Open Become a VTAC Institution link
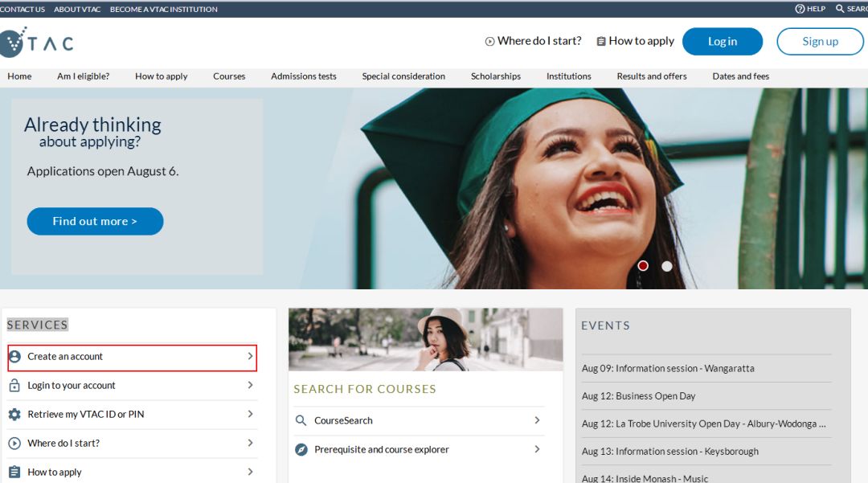Image resolution: width=868 pixels, height=483 pixels. click(x=163, y=10)
